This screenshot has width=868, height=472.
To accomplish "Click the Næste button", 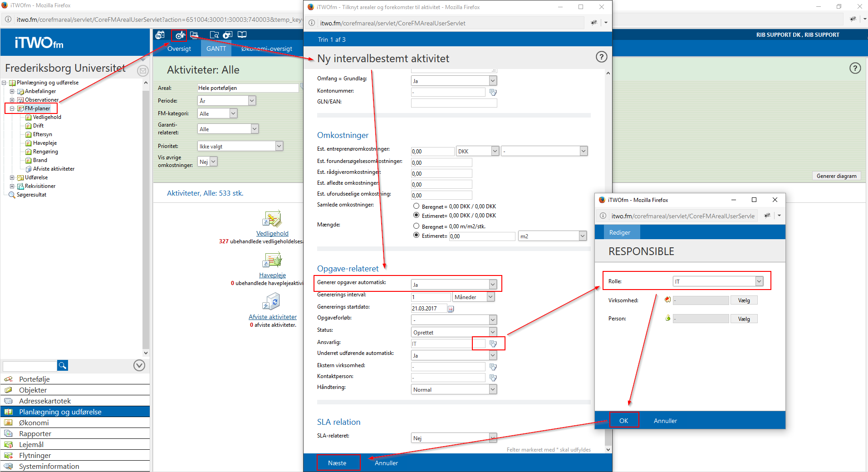I will 337,463.
